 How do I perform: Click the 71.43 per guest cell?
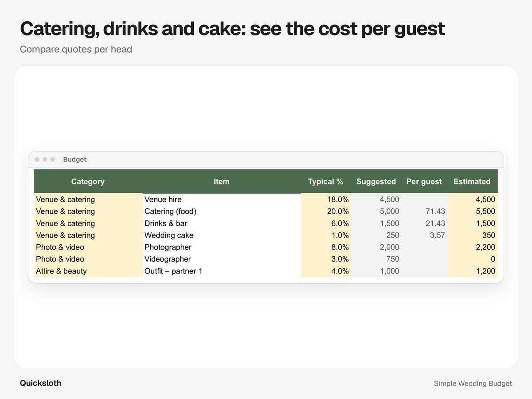(424, 211)
